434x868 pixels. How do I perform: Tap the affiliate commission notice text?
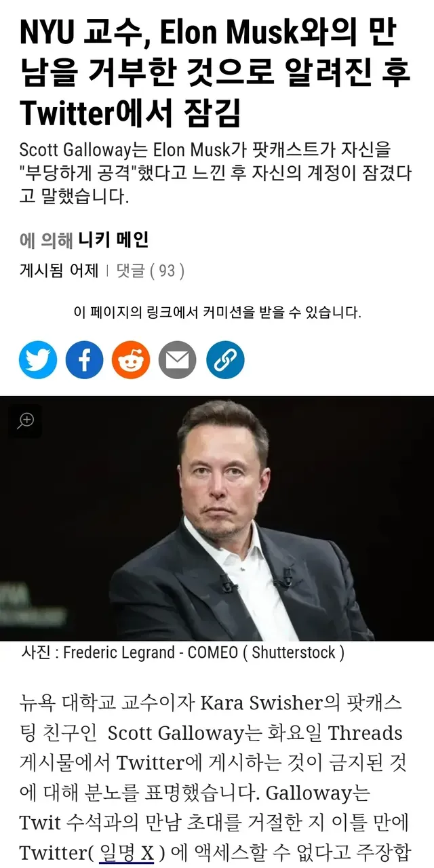(217, 313)
